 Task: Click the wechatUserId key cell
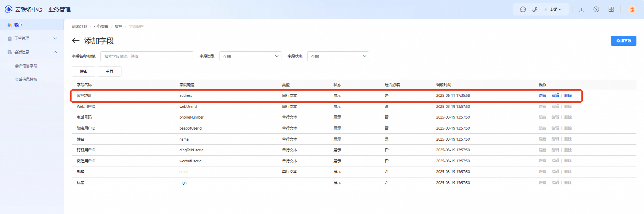click(191, 161)
